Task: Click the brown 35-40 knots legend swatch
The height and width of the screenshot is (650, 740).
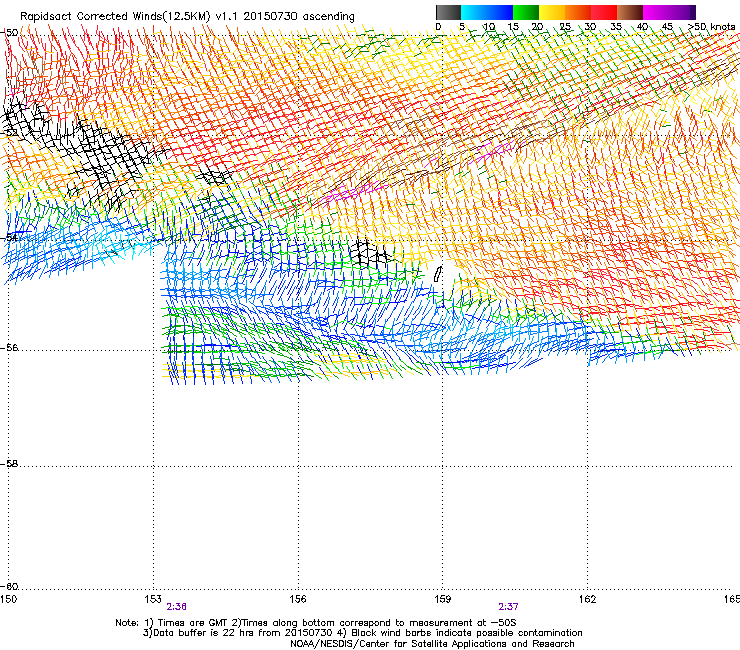Action: click(630, 12)
